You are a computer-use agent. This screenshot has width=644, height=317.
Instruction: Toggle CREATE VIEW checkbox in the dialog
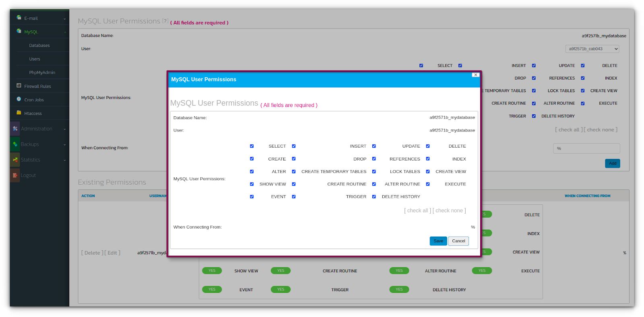pos(428,171)
